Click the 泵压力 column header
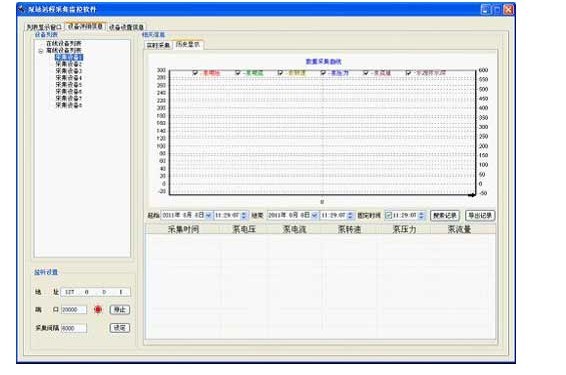 (x=404, y=229)
